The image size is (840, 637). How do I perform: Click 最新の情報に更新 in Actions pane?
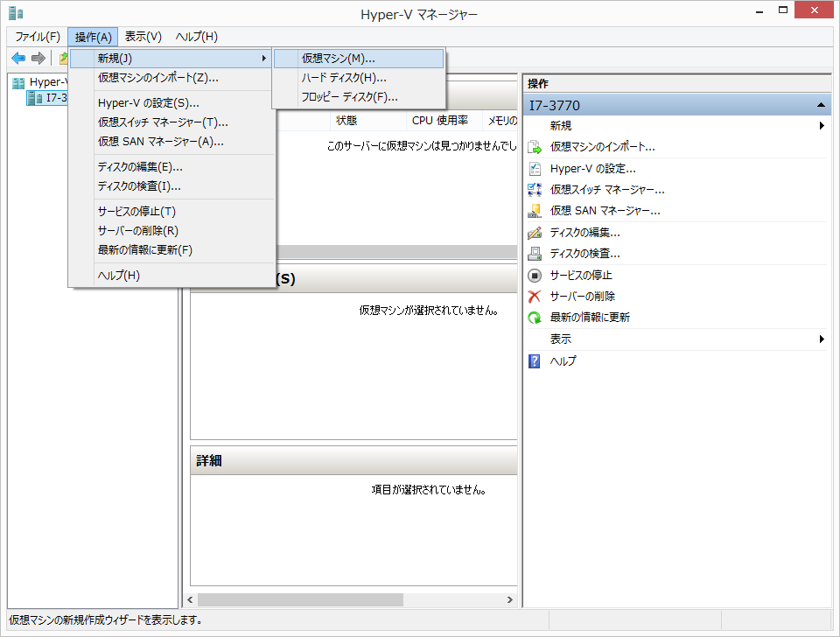(x=590, y=318)
